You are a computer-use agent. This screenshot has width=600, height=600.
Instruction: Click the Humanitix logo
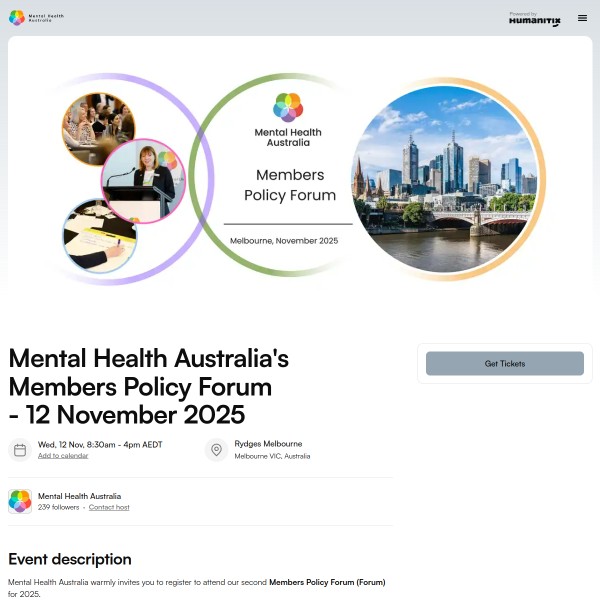535,19
